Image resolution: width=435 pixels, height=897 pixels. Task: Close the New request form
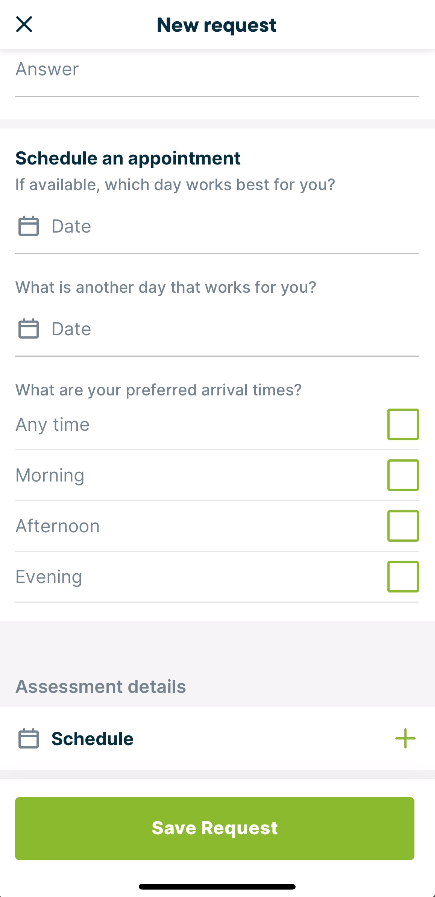(x=24, y=25)
